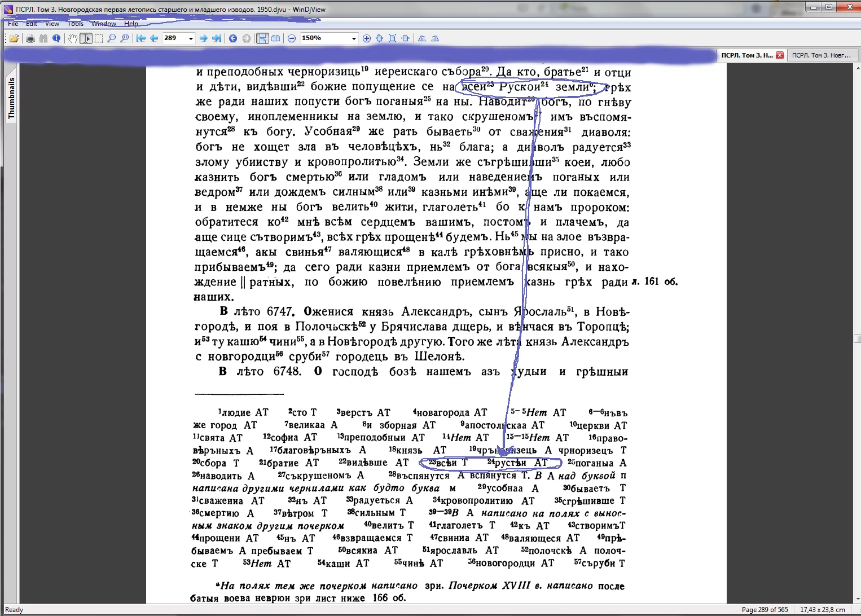Open the Tools menu

[x=76, y=24]
